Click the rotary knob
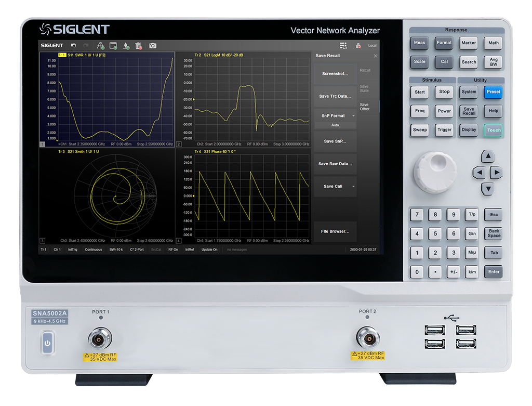Screen dimensions: 532x406 435,172
